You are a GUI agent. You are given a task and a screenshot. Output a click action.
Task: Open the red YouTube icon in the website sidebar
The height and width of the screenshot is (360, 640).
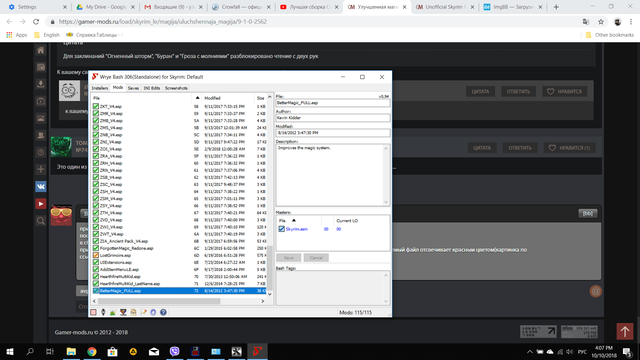tap(40, 204)
